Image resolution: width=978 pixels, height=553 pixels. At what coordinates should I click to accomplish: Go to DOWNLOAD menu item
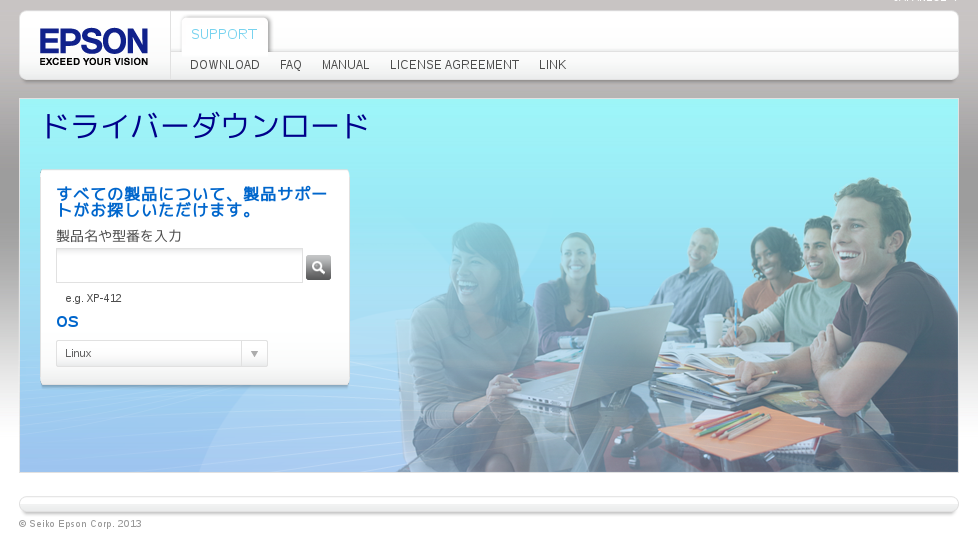coord(225,65)
